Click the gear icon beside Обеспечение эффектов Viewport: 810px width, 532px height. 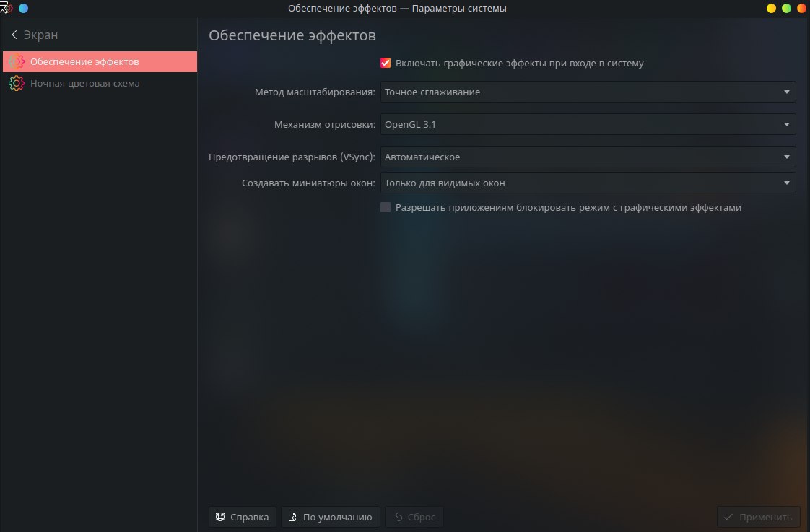click(16, 61)
